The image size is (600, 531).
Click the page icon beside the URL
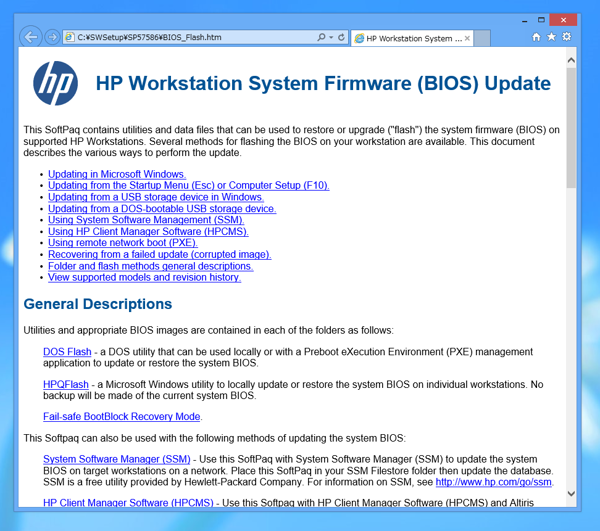(69, 37)
